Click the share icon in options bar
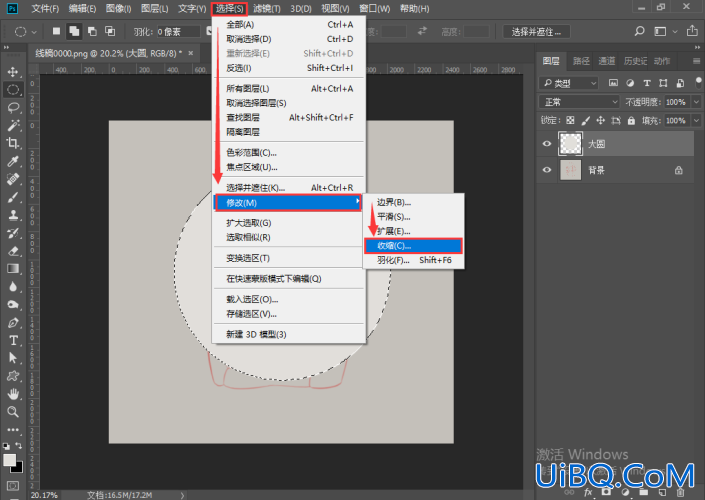The width and height of the screenshot is (705, 500). [x=692, y=31]
